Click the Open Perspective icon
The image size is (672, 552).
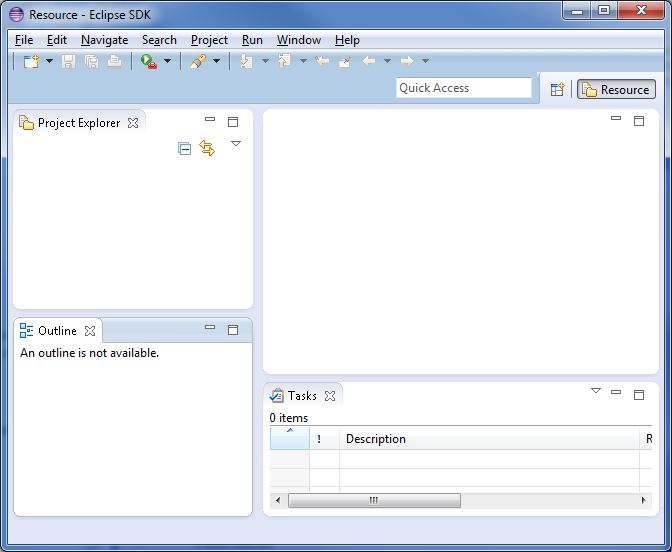coord(558,89)
